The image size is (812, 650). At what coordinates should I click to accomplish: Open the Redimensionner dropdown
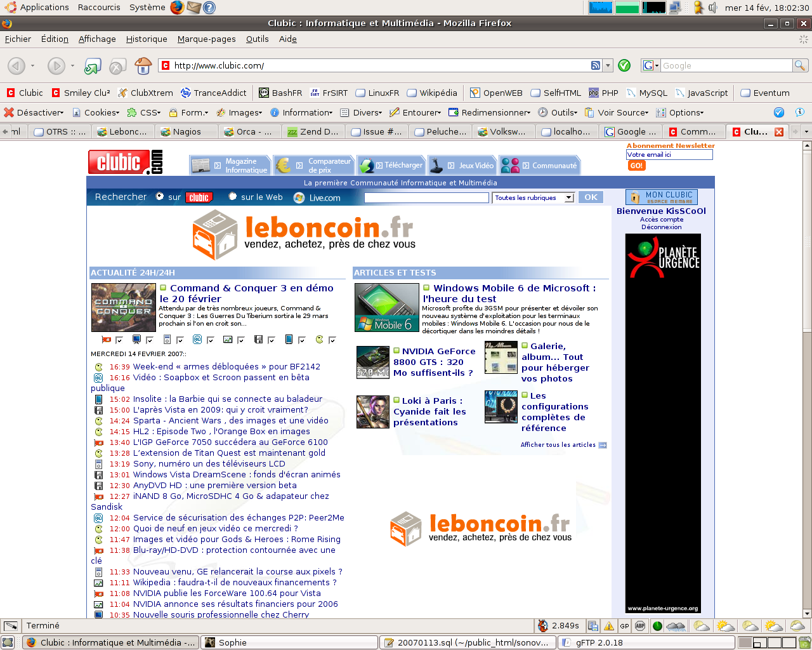[x=489, y=112]
